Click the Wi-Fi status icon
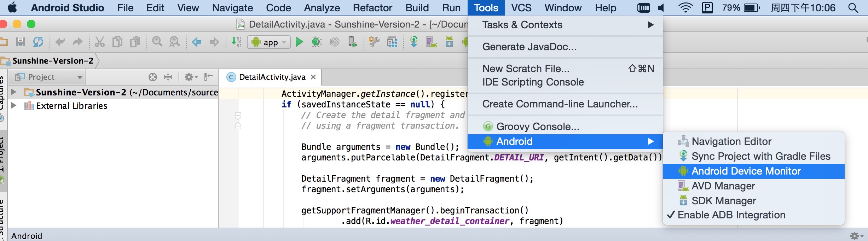The width and height of the screenshot is (868, 241). pyautogui.click(x=685, y=8)
